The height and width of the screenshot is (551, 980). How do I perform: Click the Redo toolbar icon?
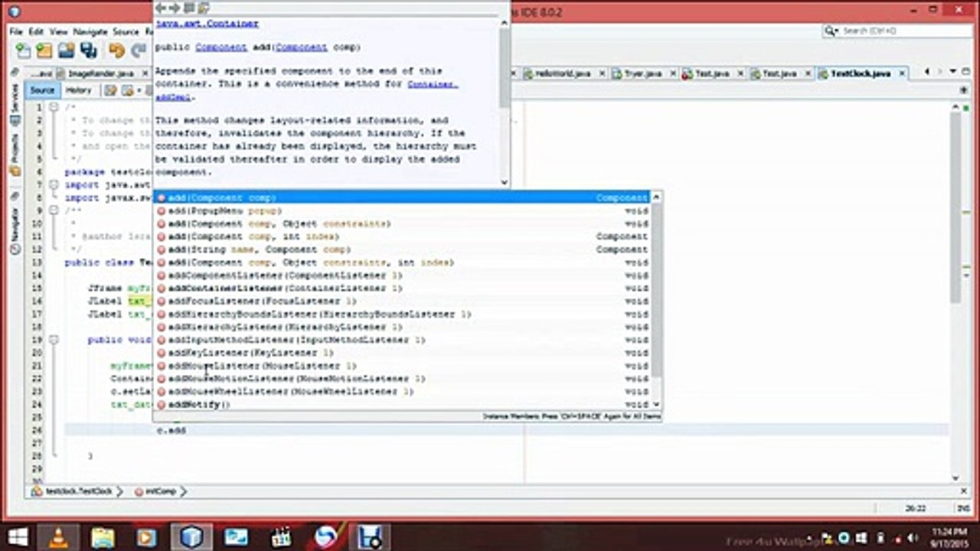point(139,51)
